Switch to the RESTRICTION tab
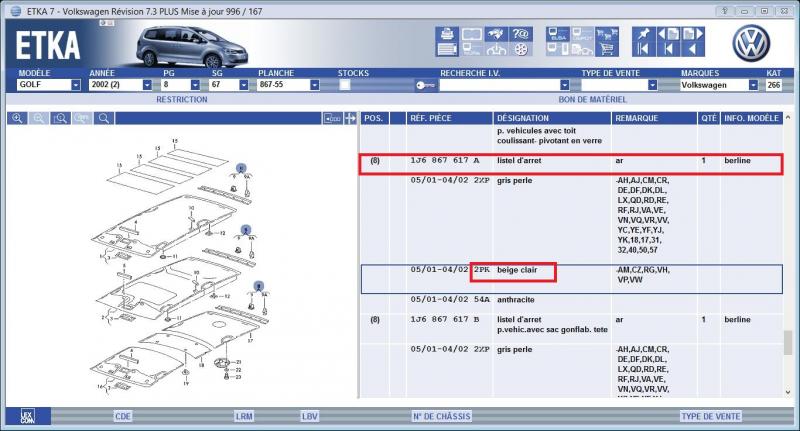This screenshot has height=431, width=800. pyautogui.click(x=182, y=99)
